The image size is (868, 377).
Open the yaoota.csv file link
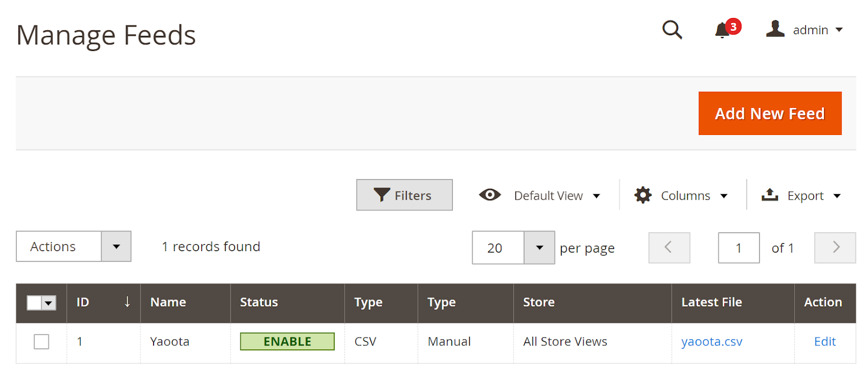pos(712,342)
